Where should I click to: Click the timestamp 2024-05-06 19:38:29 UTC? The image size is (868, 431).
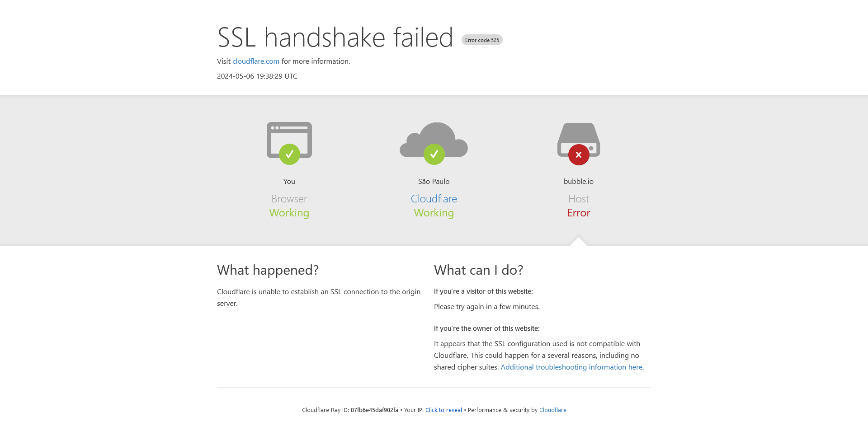[257, 76]
